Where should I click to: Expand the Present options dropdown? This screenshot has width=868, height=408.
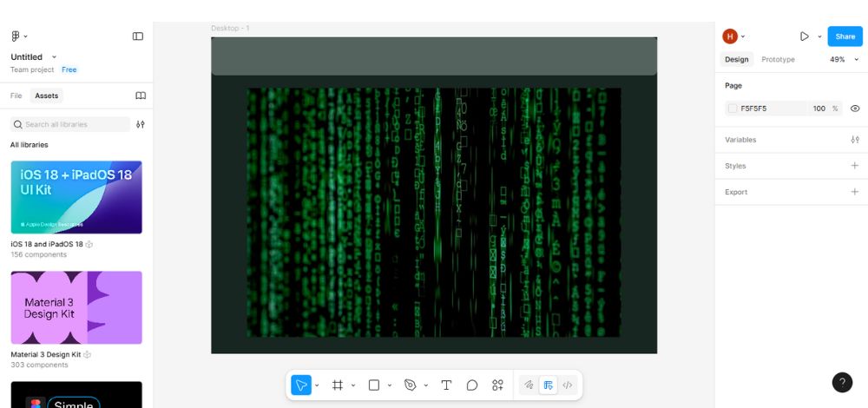tap(820, 37)
